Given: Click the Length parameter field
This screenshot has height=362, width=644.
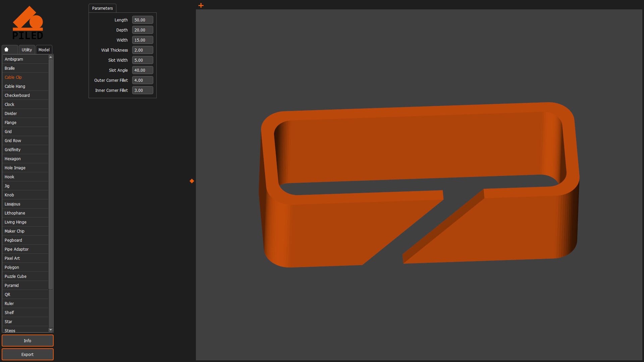Looking at the screenshot, I should tap(143, 20).
